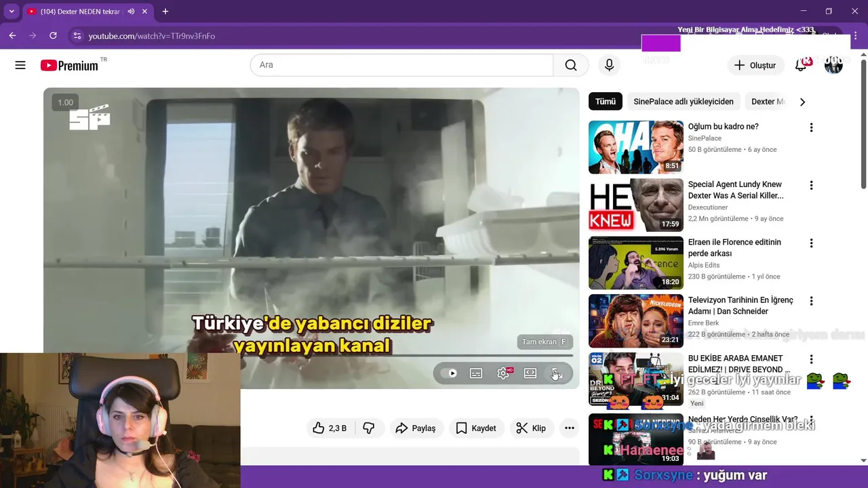Viewport: 868px width, 488px height.
Task: Open Oğlum bu kadro ne? thumbnail
Action: (x=636, y=147)
